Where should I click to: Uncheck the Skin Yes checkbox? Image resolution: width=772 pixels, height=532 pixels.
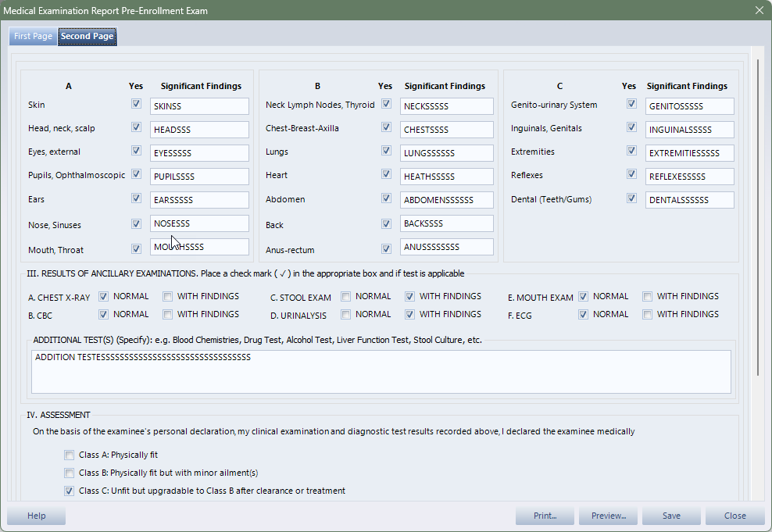(136, 104)
